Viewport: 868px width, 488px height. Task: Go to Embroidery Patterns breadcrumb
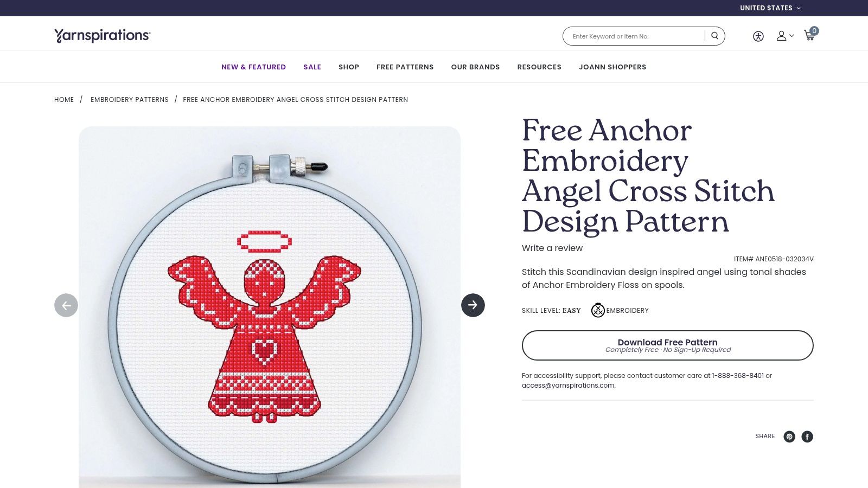(x=130, y=100)
